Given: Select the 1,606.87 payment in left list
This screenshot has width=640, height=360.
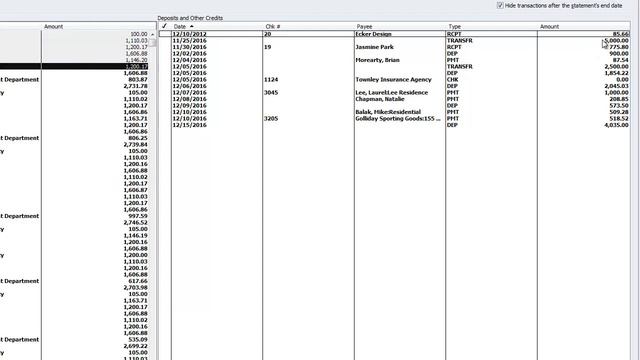Looking at the screenshot, I should [74, 190].
